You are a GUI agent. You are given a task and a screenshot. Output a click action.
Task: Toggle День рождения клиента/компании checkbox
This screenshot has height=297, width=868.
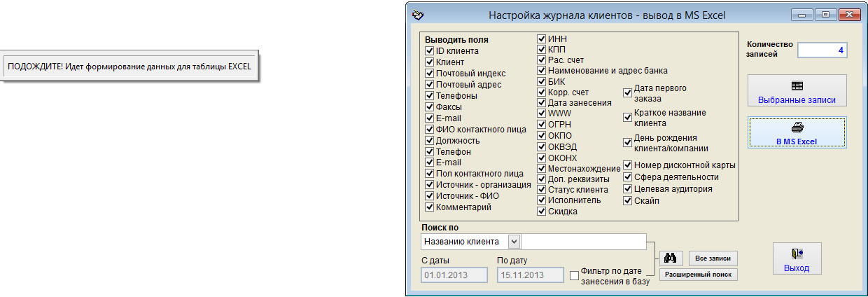pos(628,142)
